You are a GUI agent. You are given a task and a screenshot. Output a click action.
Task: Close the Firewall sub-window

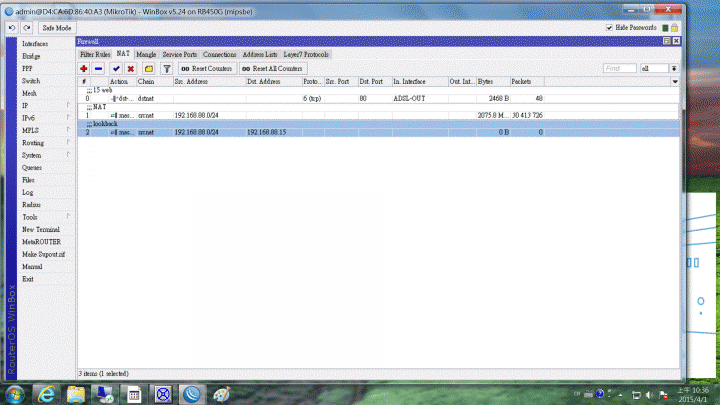[676, 41]
